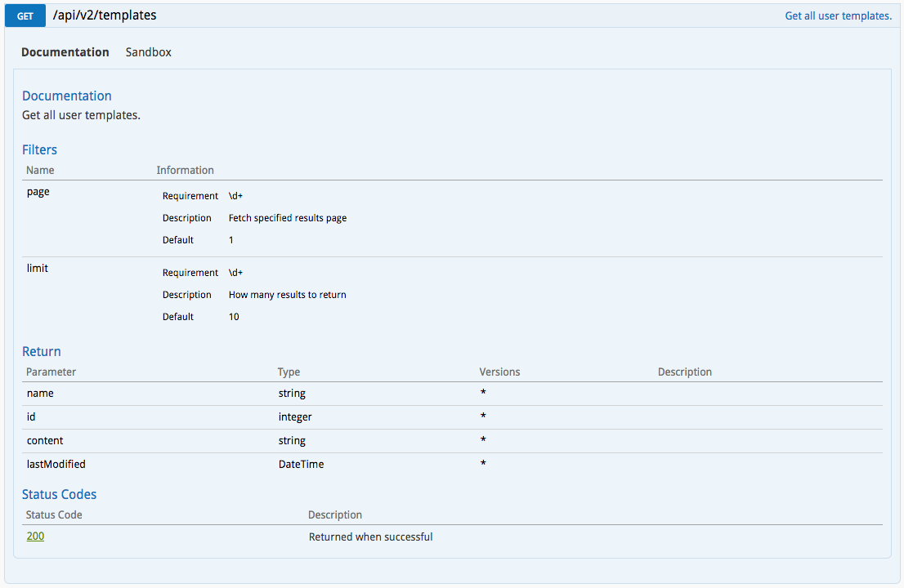
Task: Open the Sandbox tab
Action: click(x=149, y=52)
